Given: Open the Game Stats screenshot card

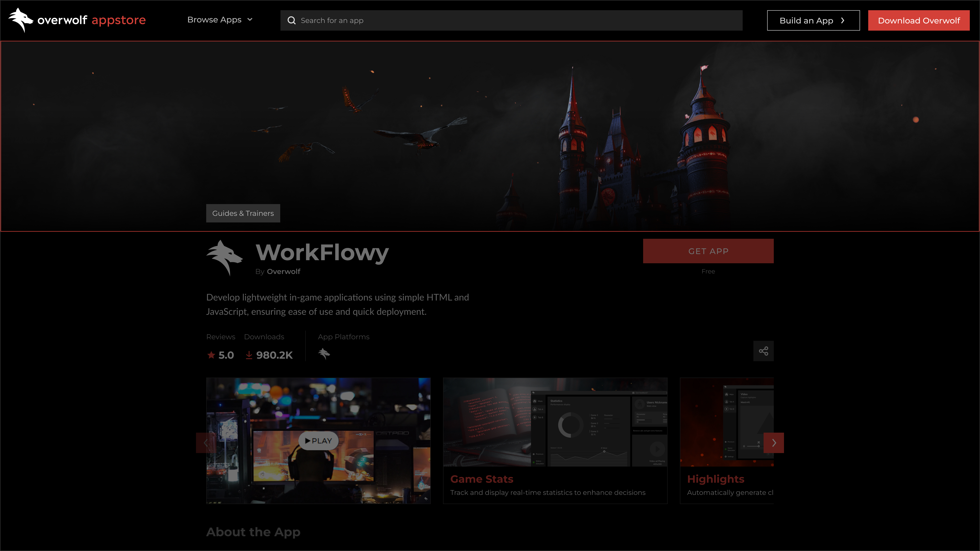Looking at the screenshot, I should point(555,441).
